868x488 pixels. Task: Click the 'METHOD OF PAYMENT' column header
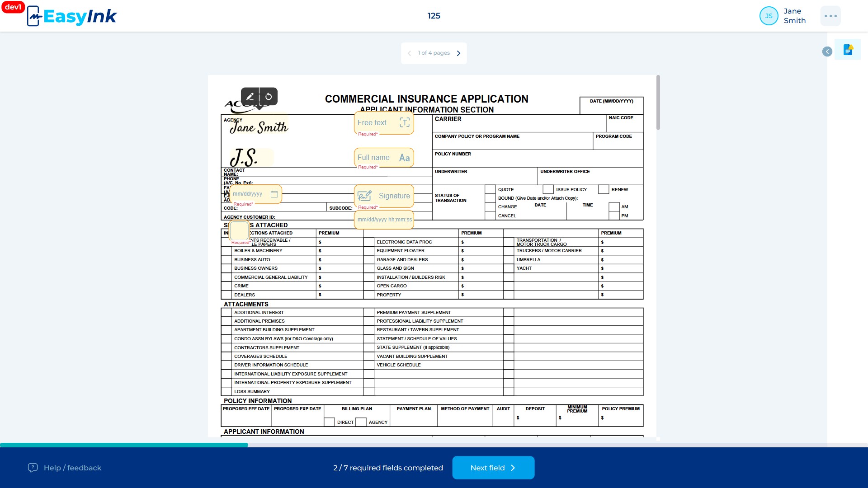point(465,409)
